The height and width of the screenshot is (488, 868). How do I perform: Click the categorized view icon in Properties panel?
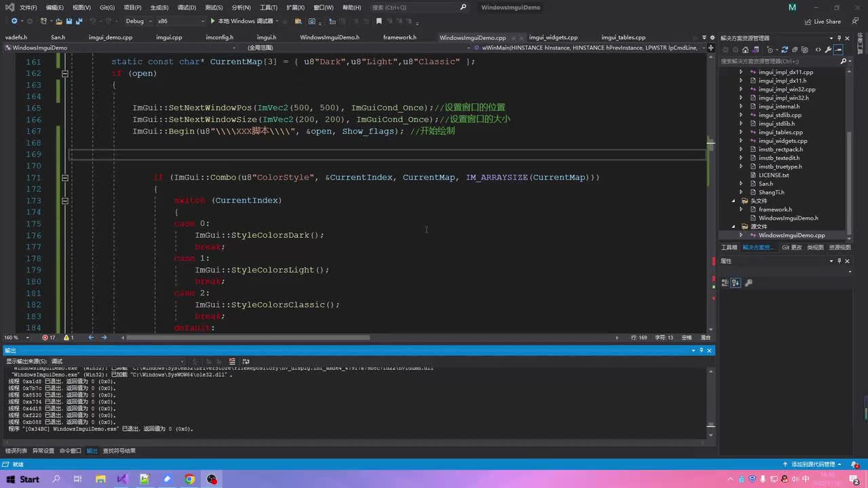click(725, 283)
